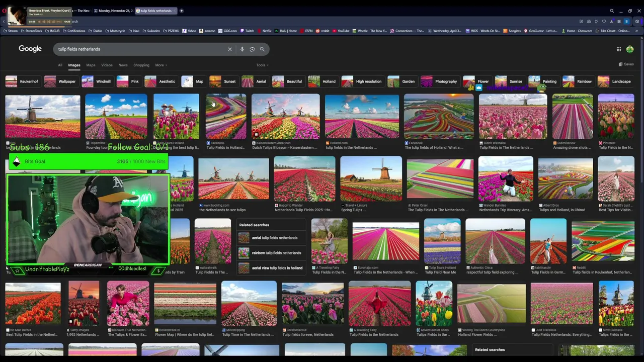Click the browser back arrow

point(4,21)
